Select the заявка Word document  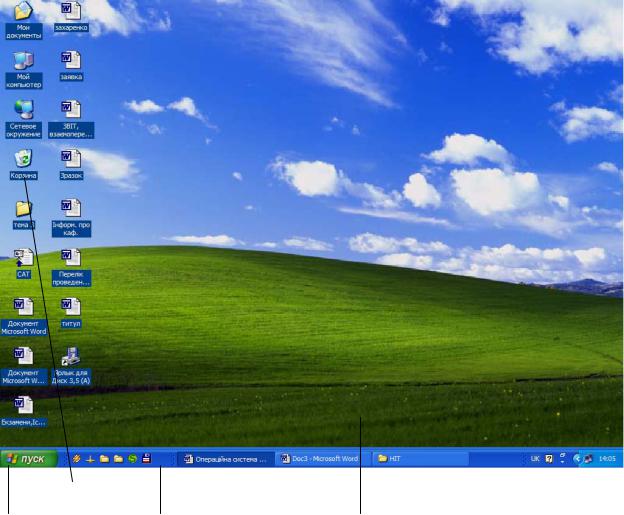[71, 66]
